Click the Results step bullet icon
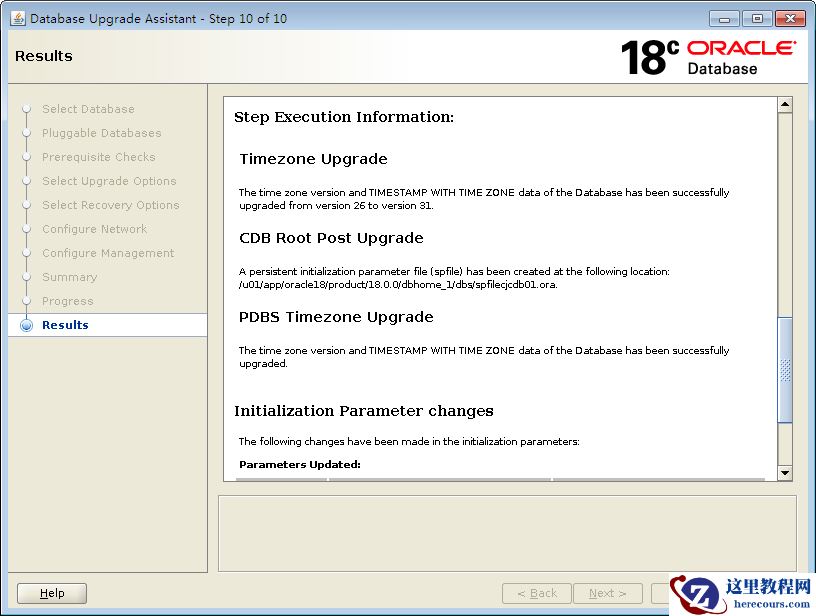Viewport: 816px width, 616px height. 26,325
